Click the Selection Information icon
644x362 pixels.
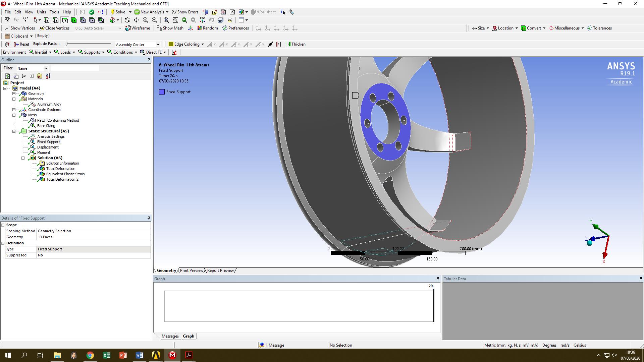coord(283,12)
